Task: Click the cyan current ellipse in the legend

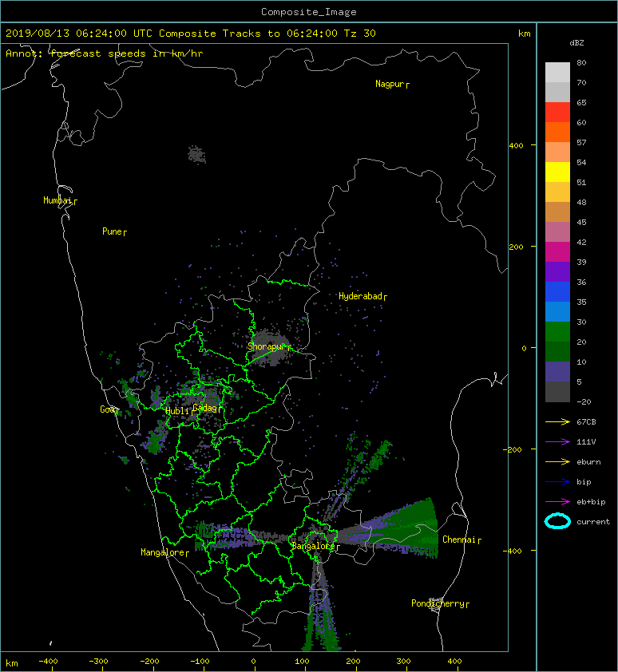Action: [557, 521]
